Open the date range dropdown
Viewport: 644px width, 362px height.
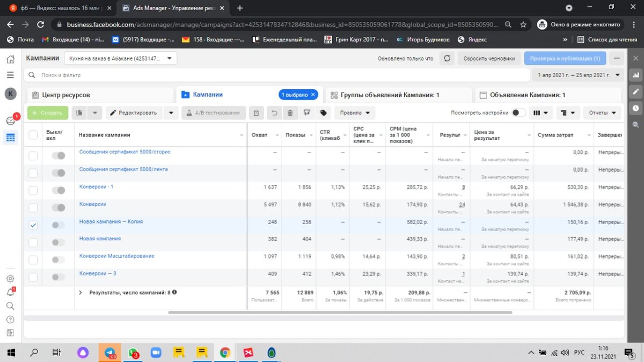point(579,75)
